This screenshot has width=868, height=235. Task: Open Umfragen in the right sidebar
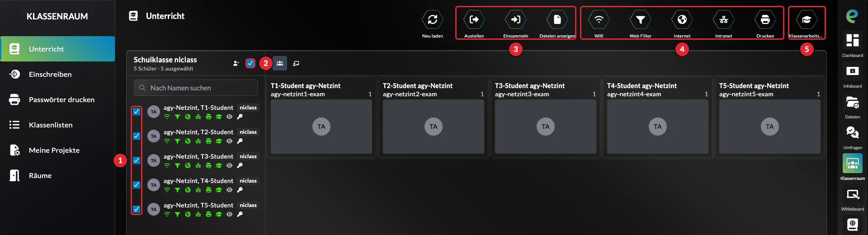point(852,136)
